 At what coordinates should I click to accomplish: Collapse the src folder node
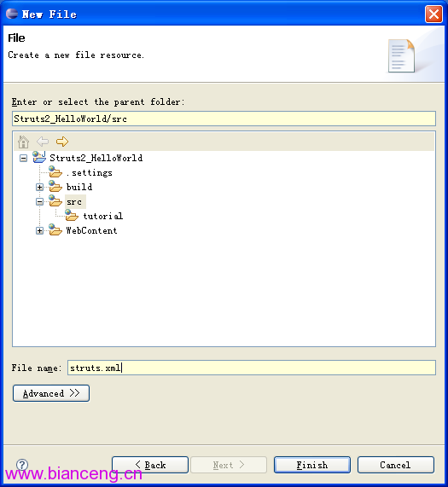(x=39, y=202)
